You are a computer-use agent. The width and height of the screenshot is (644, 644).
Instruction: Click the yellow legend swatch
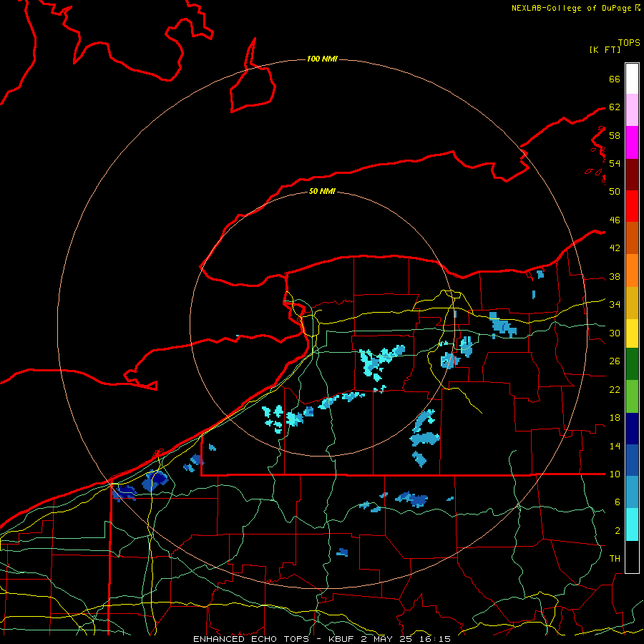[x=632, y=333]
